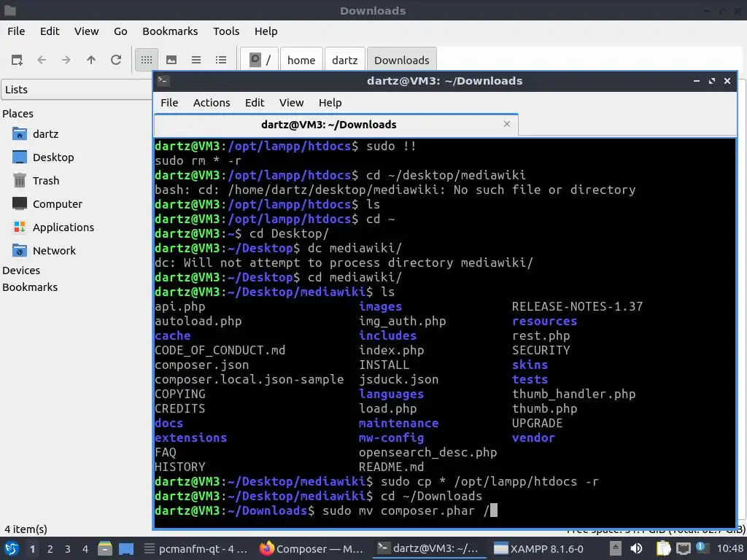This screenshot has width=747, height=560.
Task: Open dartz home folder in Places
Action: point(45,134)
